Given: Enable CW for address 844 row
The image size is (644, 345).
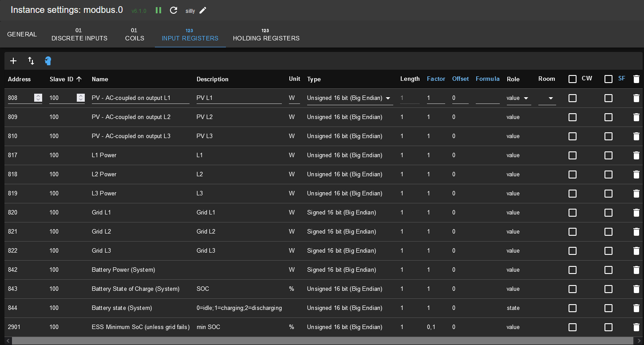Looking at the screenshot, I should 573,308.
